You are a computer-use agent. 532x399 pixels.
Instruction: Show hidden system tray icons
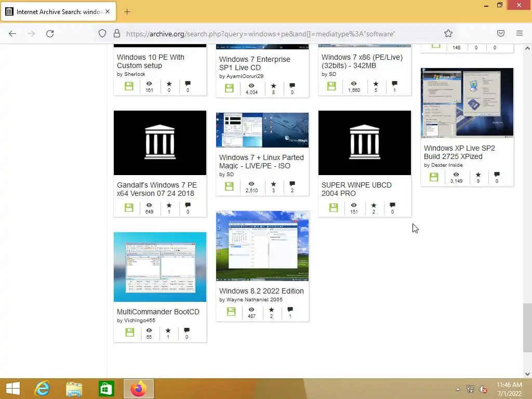coord(458,389)
